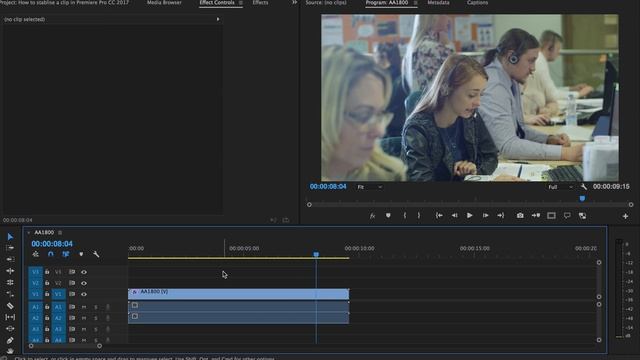Switch to the Captions tab
Screen dimensions: 640x360
pos(477,2)
